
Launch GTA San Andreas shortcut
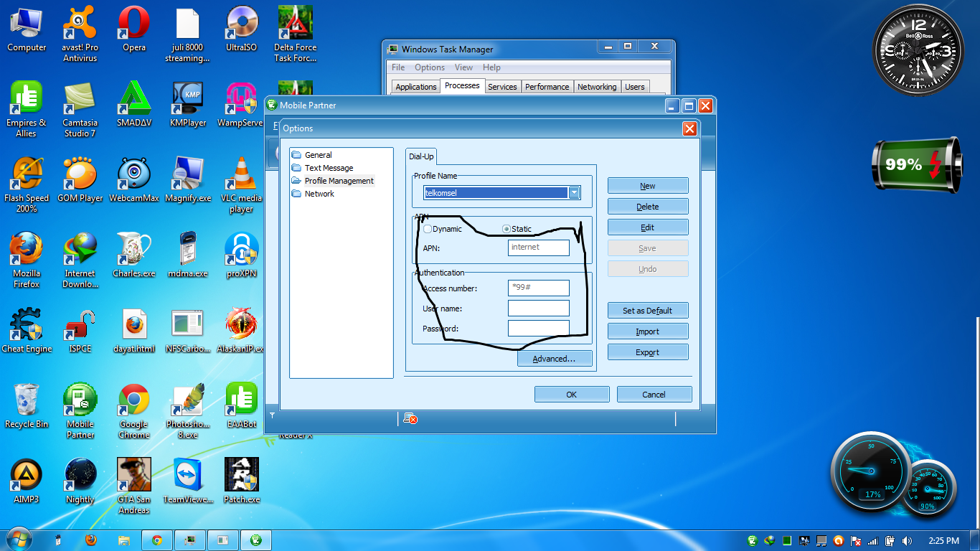coord(134,486)
